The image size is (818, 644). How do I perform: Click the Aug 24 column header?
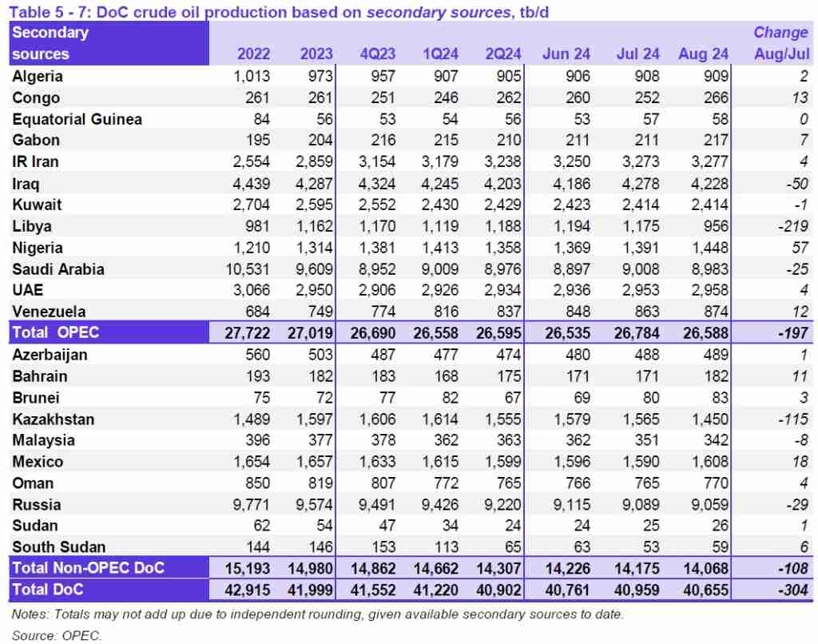click(702, 54)
